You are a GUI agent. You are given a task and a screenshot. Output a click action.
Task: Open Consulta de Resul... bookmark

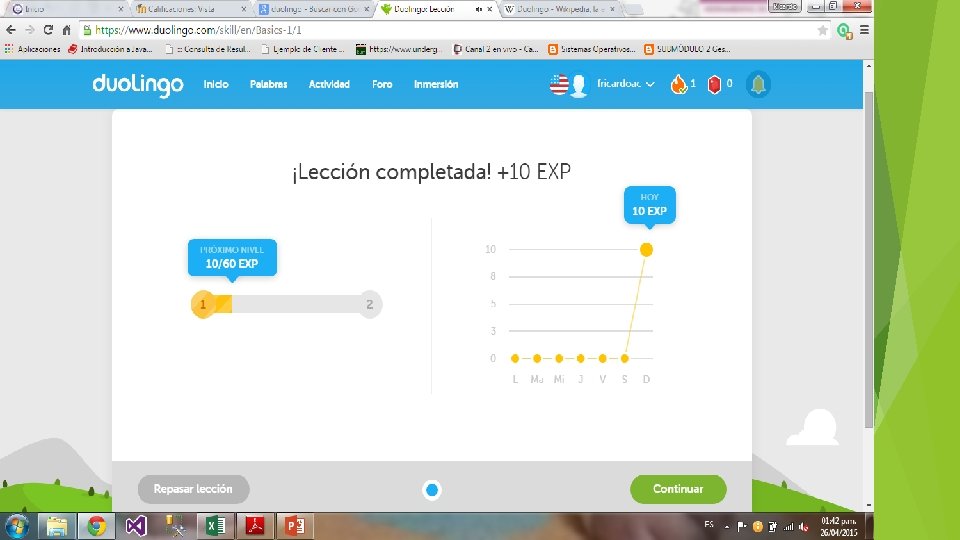coord(208,49)
